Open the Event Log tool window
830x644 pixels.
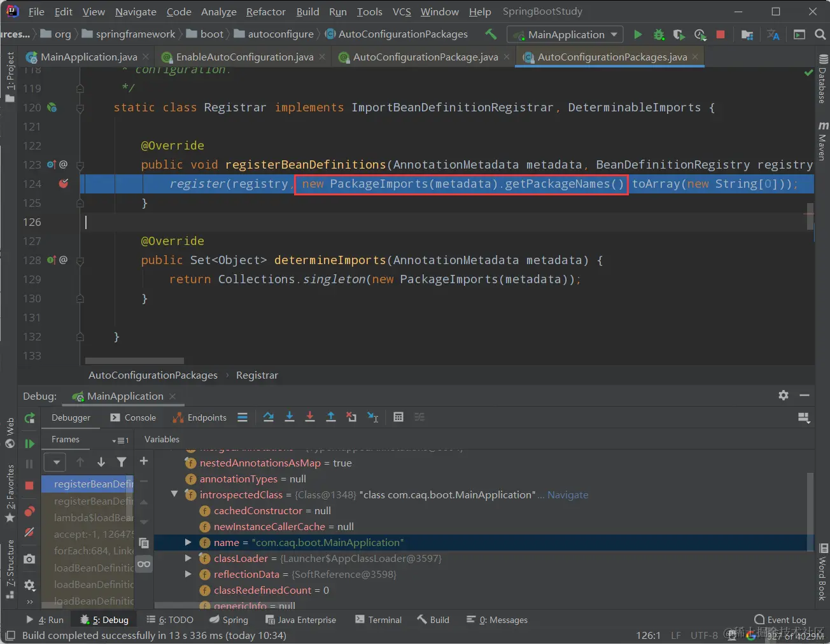coord(780,620)
